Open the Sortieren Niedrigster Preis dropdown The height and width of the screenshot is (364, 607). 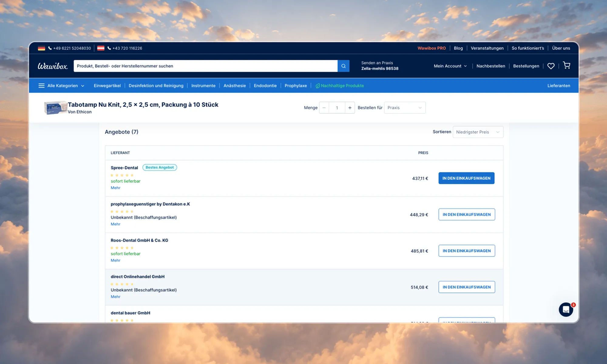click(478, 132)
